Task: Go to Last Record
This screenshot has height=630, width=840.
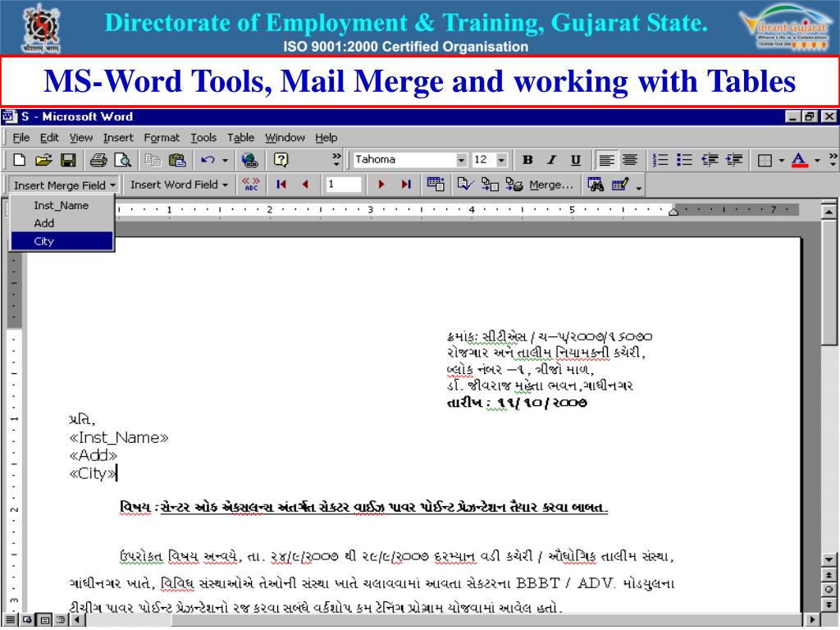Action: click(x=406, y=185)
